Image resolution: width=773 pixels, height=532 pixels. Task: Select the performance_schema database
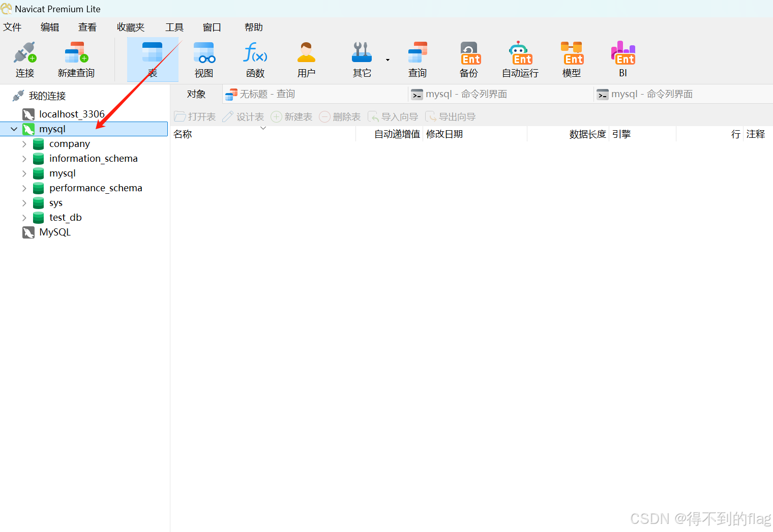point(96,188)
